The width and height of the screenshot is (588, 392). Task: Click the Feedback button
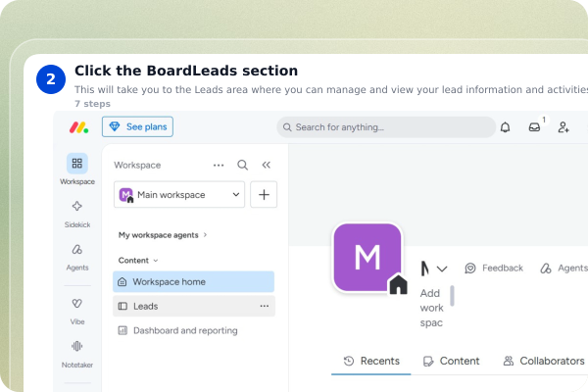point(494,269)
